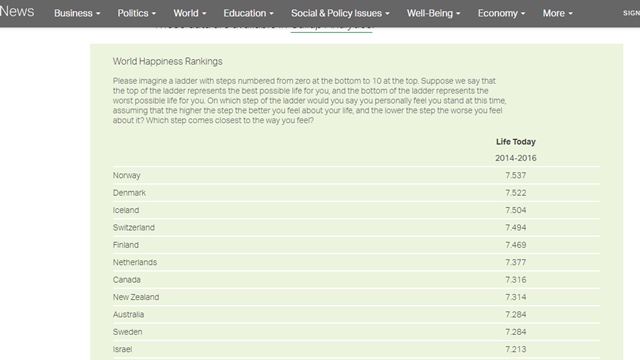Click Switzerland's score 7.494

pyautogui.click(x=516, y=227)
